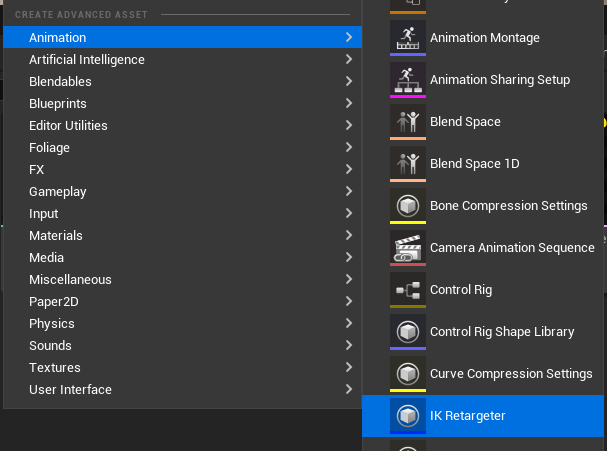Click the Curve Compression Settings icon
607x451 pixels.
[x=408, y=374]
